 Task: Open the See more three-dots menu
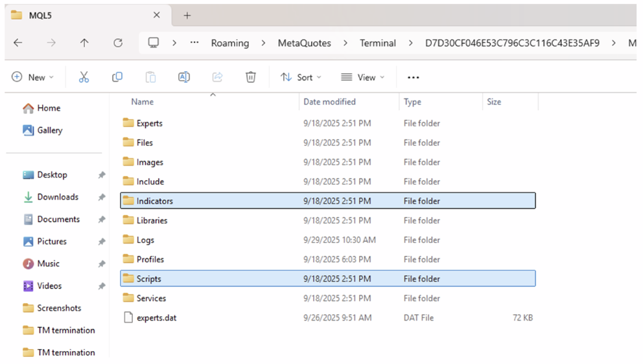pos(414,77)
